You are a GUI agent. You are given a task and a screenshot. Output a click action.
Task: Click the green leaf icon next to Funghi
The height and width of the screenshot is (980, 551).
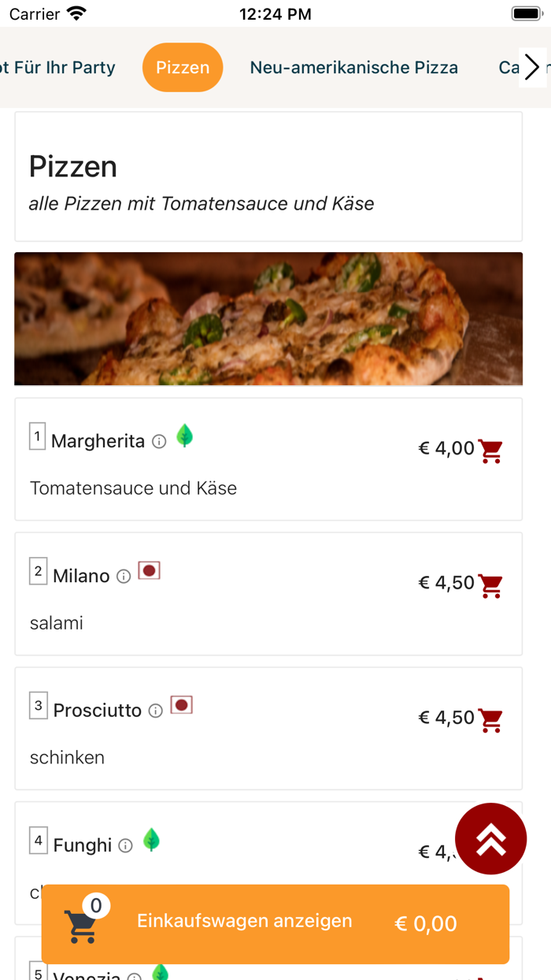(x=152, y=839)
